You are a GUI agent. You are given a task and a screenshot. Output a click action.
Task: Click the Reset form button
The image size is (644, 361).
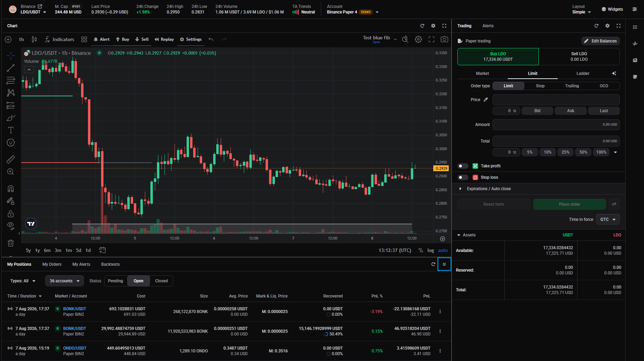(x=494, y=204)
